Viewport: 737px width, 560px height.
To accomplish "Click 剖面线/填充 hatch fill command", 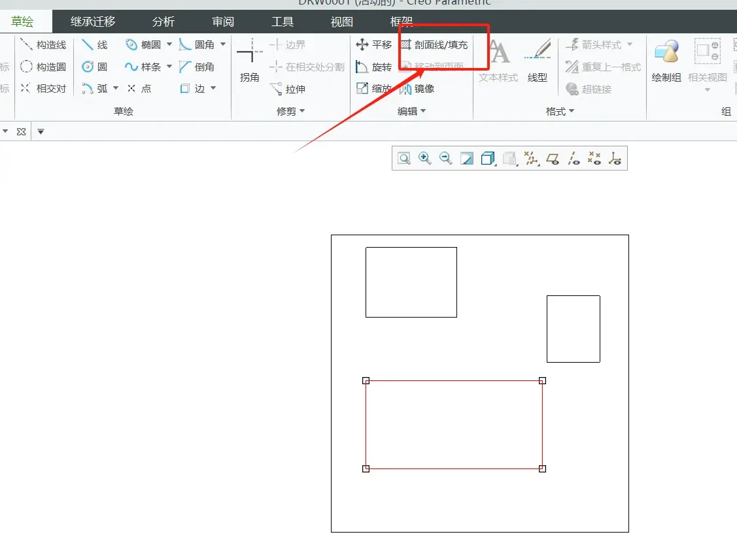I will click(434, 44).
